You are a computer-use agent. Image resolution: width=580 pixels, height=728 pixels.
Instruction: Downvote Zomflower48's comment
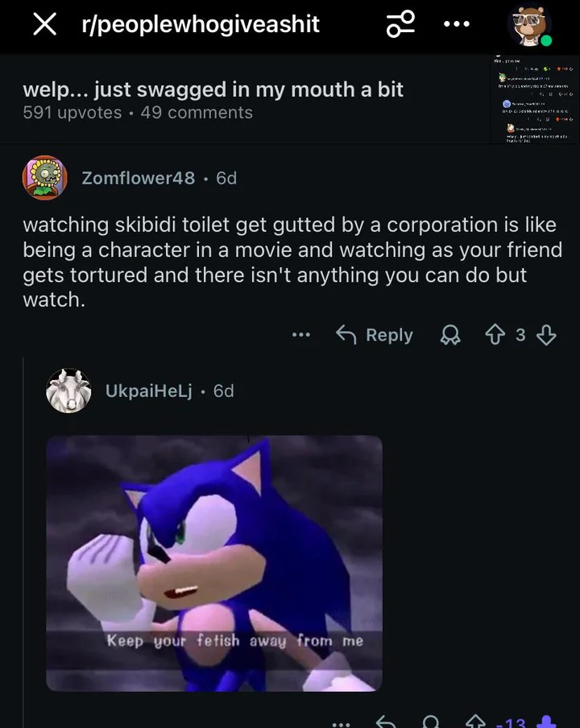coord(546,335)
